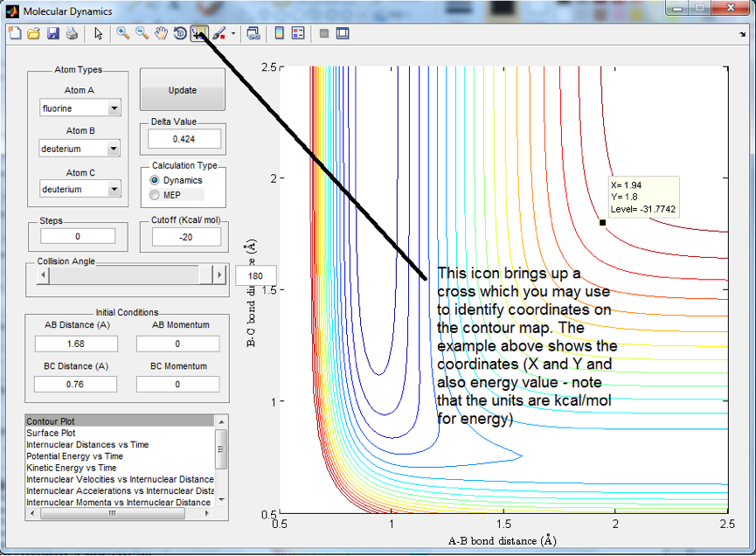Toggle the Data Cursor tool
Image resolution: width=756 pixels, height=556 pixels.
198,33
